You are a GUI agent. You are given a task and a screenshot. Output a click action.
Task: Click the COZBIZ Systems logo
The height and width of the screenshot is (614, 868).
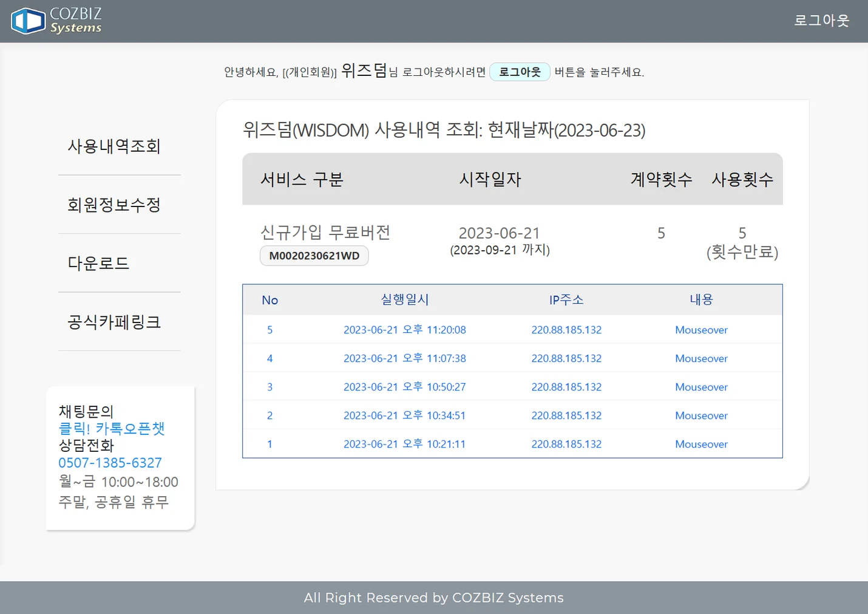[56, 21]
